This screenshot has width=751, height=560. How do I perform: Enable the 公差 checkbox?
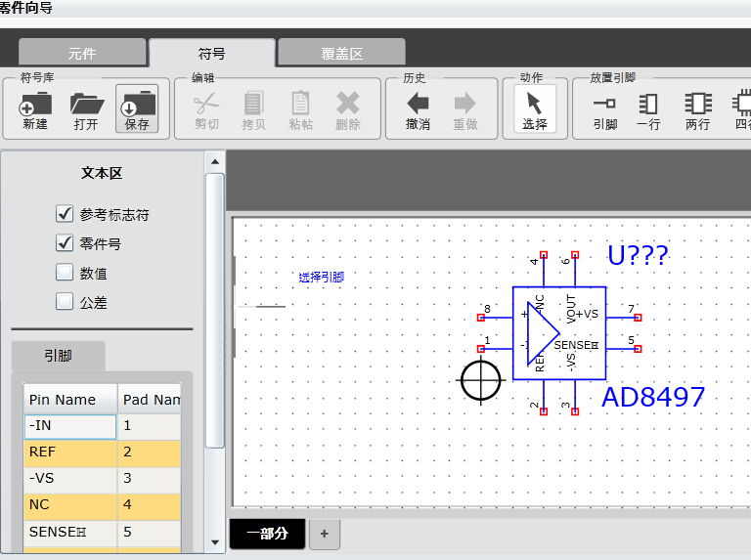[x=65, y=302]
